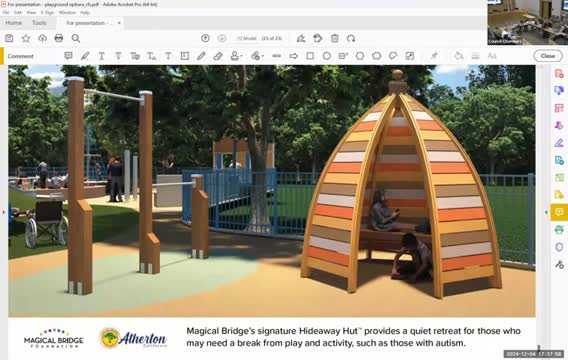Open Fill & Sign tool in sidebar
The width and height of the screenshot is (568, 360).
point(559,143)
